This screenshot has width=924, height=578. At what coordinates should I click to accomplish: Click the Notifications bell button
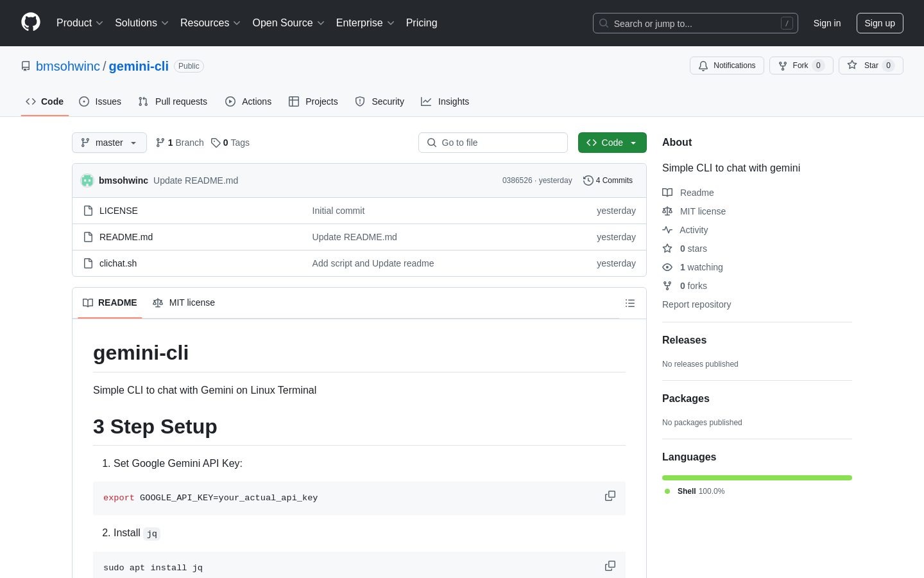click(x=727, y=66)
